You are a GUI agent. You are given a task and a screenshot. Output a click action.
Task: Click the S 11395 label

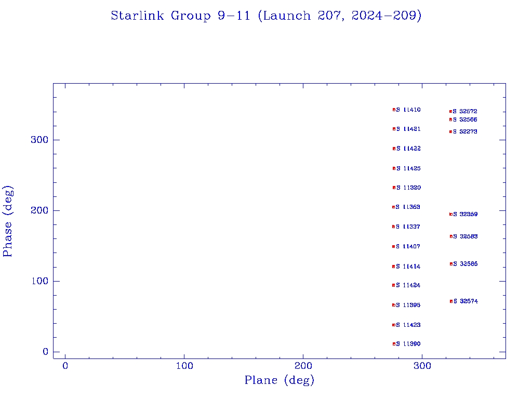tap(408, 305)
